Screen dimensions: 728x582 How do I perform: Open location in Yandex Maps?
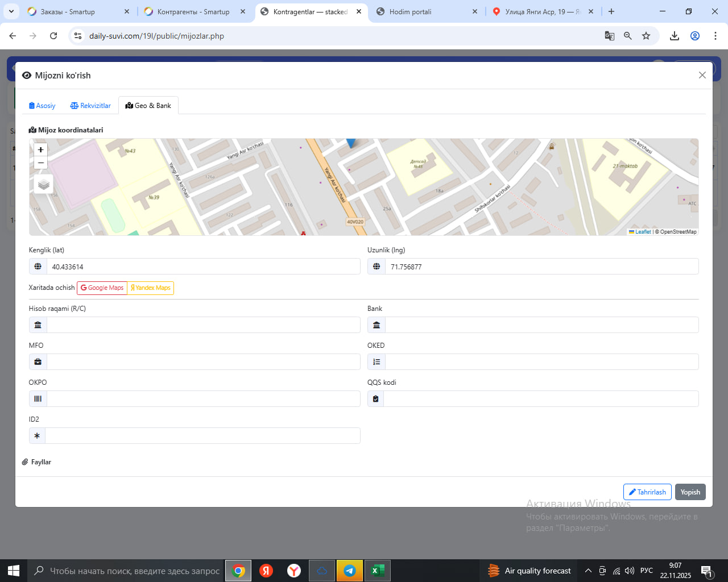(151, 288)
